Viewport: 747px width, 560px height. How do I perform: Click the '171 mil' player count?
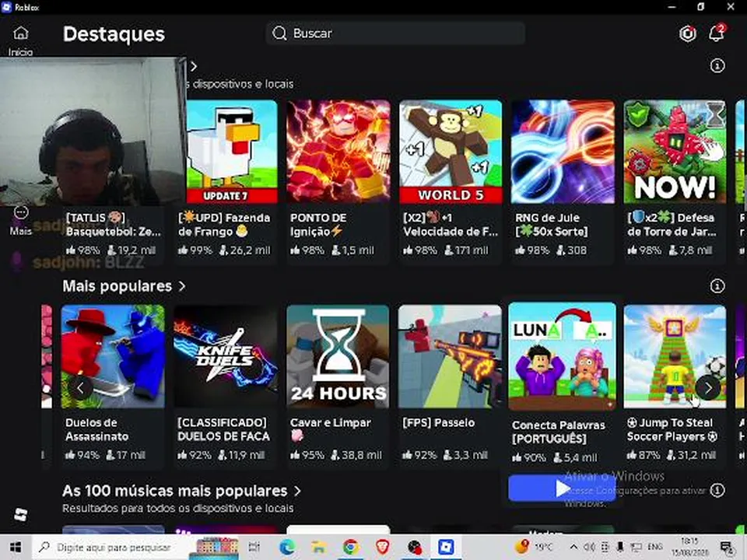click(x=472, y=250)
